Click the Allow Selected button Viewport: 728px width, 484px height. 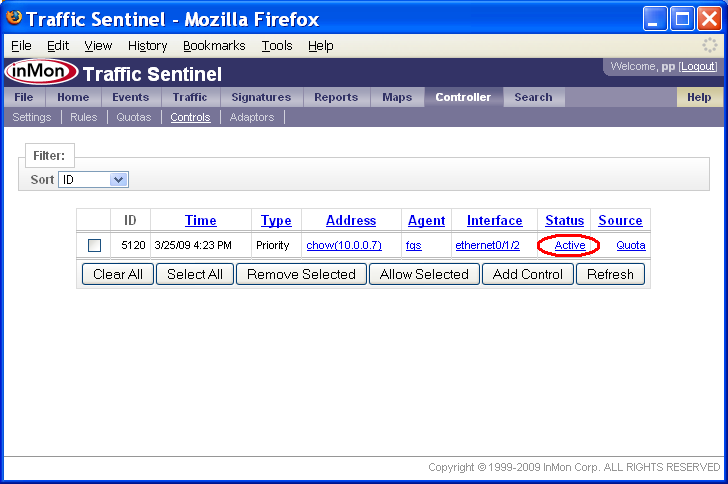coord(424,274)
